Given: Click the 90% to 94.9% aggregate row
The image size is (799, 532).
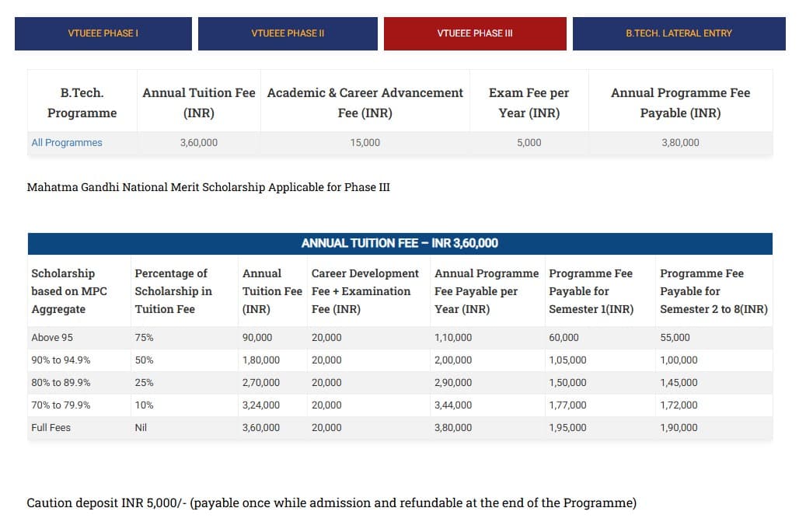Looking at the screenshot, I should coord(61,360).
